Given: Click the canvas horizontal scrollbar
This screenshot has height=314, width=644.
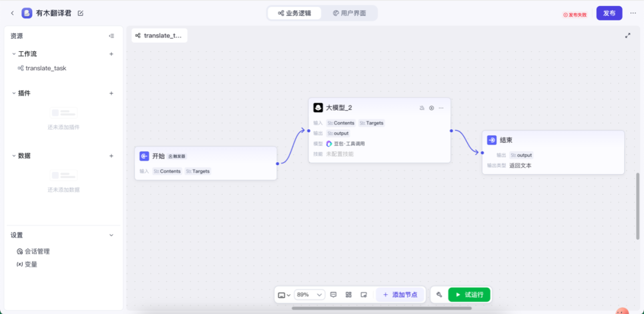Looking at the screenshot, I should 382,308.
